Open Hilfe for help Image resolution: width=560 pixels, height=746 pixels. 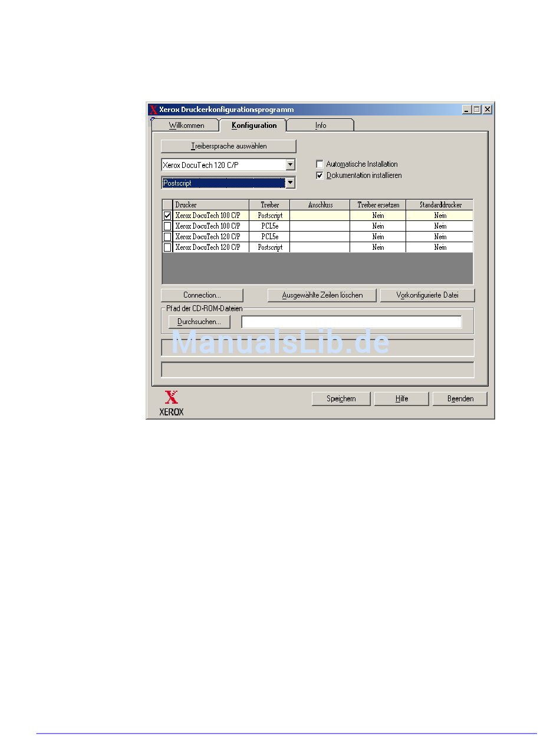pyautogui.click(x=401, y=399)
